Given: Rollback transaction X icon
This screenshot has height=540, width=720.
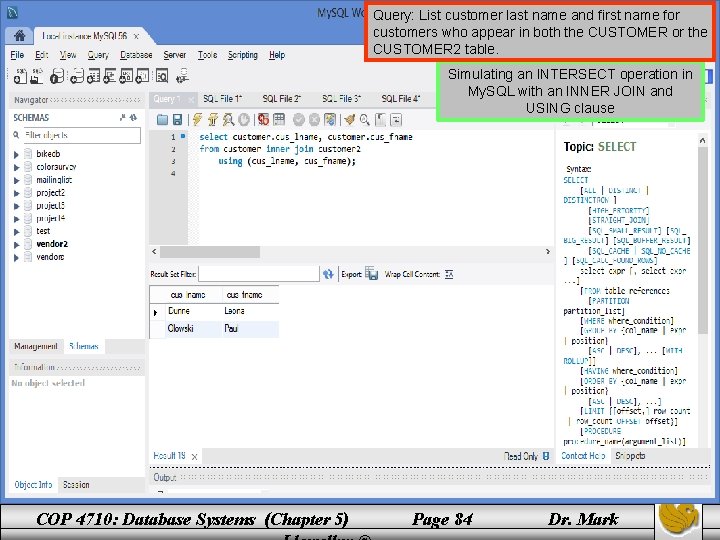Looking at the screenshot, I should click(314, 120).
